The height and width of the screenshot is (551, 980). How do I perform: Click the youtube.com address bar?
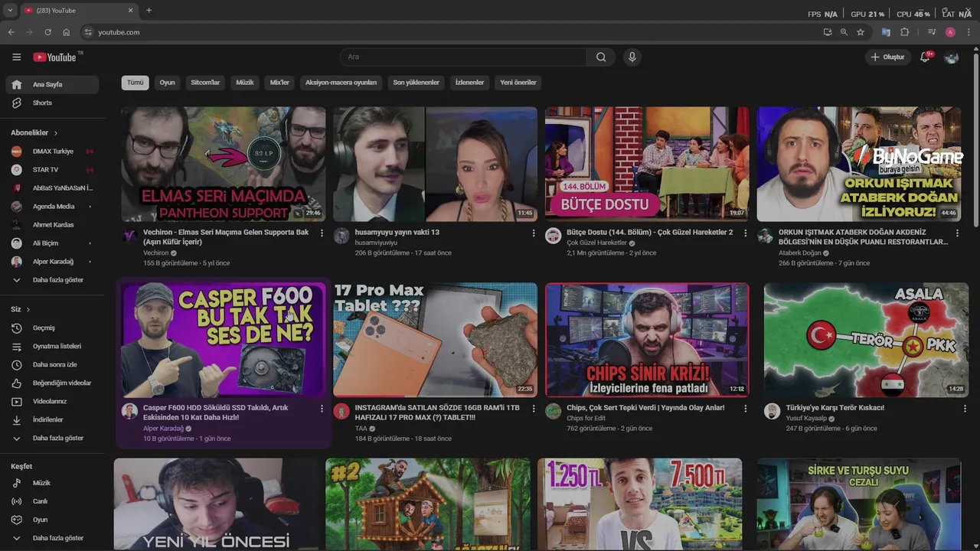click(452, 32)
